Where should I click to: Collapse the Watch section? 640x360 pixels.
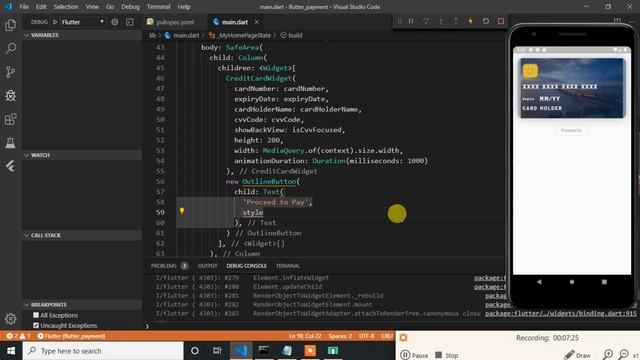pyautogui.click(x=82, y=156)
